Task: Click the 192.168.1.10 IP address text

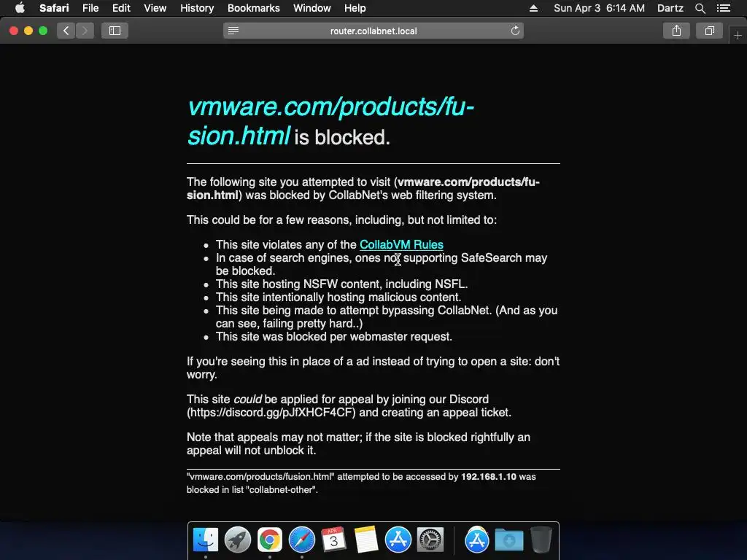Action: [x=488, y=477]
